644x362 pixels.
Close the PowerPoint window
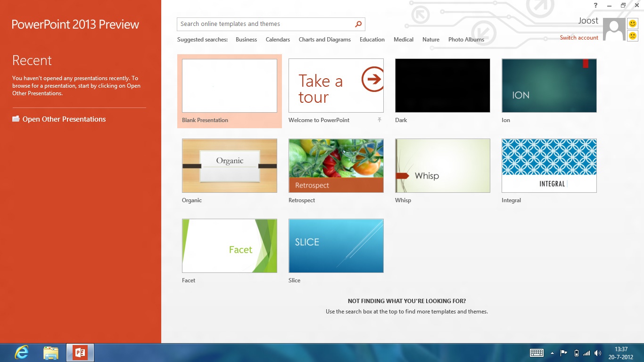pyautogui.click(x=636, y=5)
